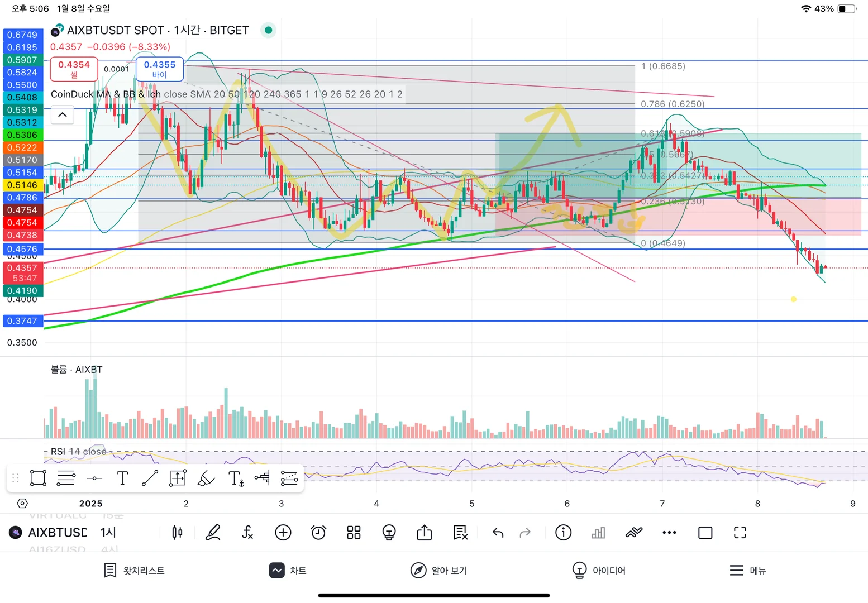Tap the 0.4576 blue price label
This screenshot has height=603, width=868.
(23, 249)
